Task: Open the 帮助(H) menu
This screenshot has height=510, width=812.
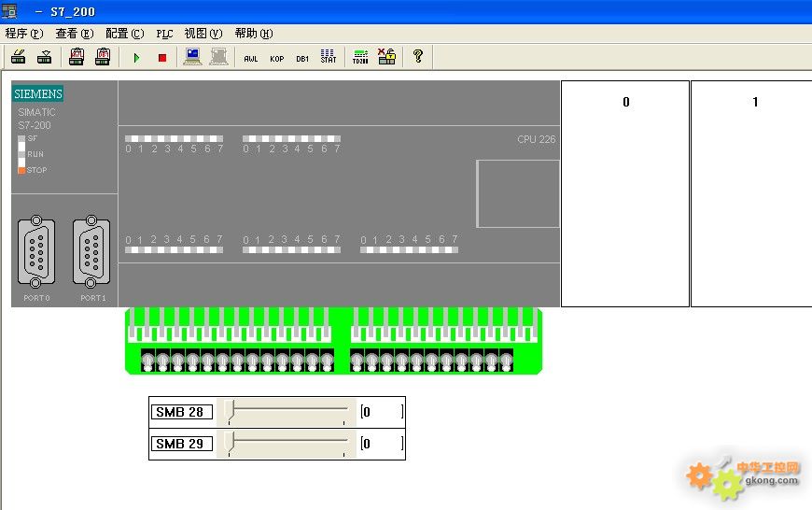Action: 254,34
